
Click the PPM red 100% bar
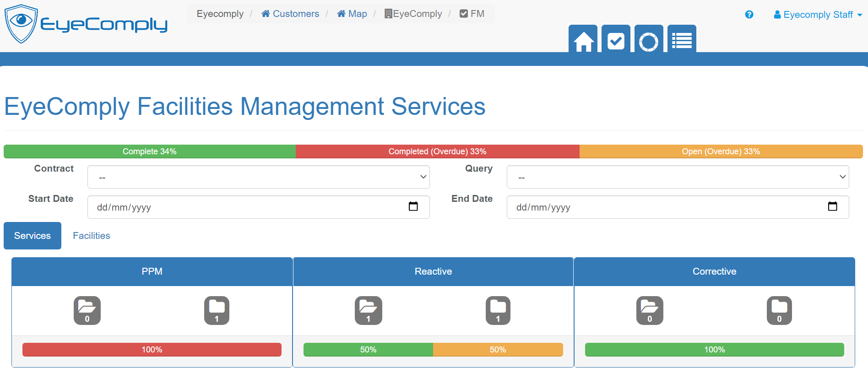pyautogui.click(x=152, y=350)
